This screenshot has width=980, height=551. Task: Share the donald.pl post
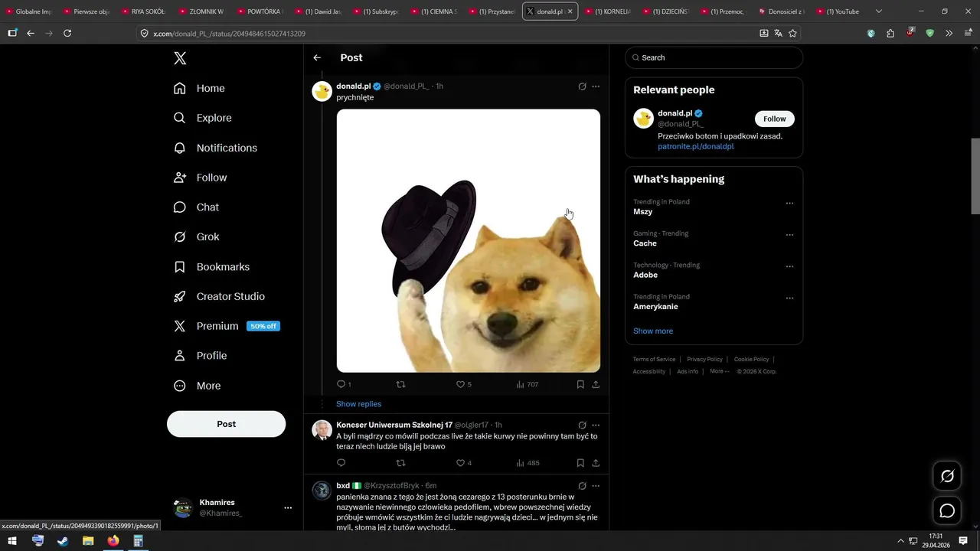click(596, 384)
